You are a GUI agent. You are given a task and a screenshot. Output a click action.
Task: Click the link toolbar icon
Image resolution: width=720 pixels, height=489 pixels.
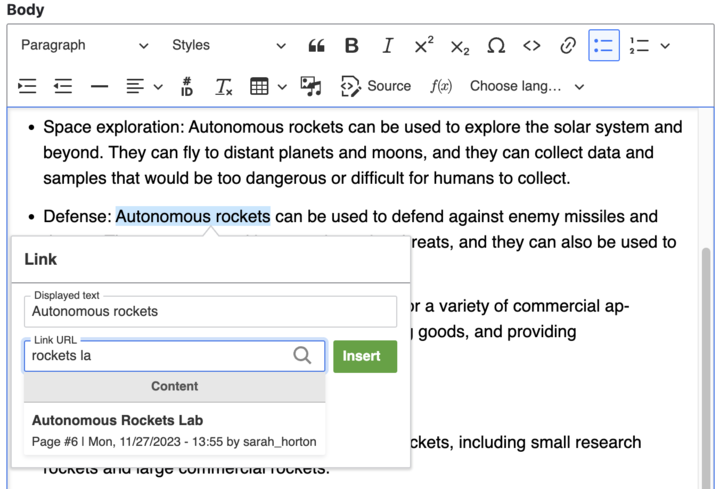[568, 45]
